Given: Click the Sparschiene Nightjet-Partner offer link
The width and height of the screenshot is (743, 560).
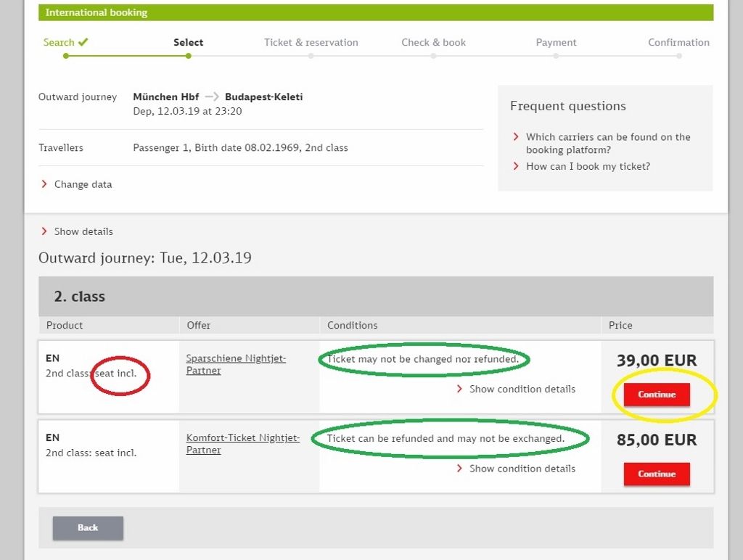Looking at the screenshot, I should tap(236, 364).
